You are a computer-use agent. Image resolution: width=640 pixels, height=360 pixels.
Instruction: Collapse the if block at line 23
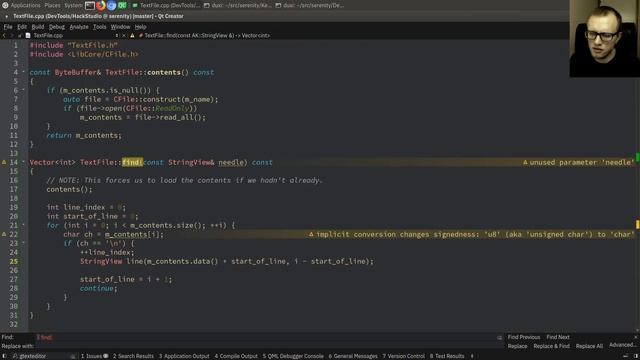(x=23, y=243)
